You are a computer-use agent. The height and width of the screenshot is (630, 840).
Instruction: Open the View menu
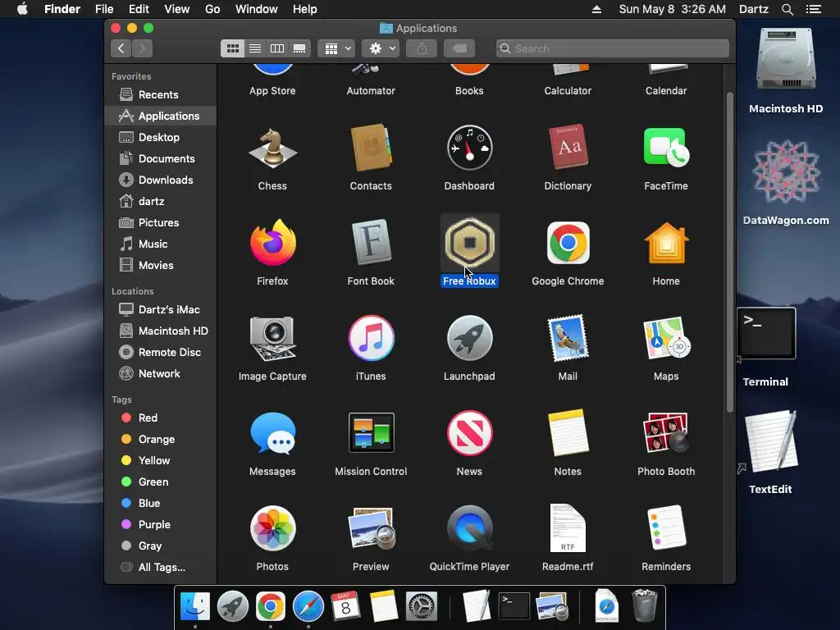click(x=177, y=9)
